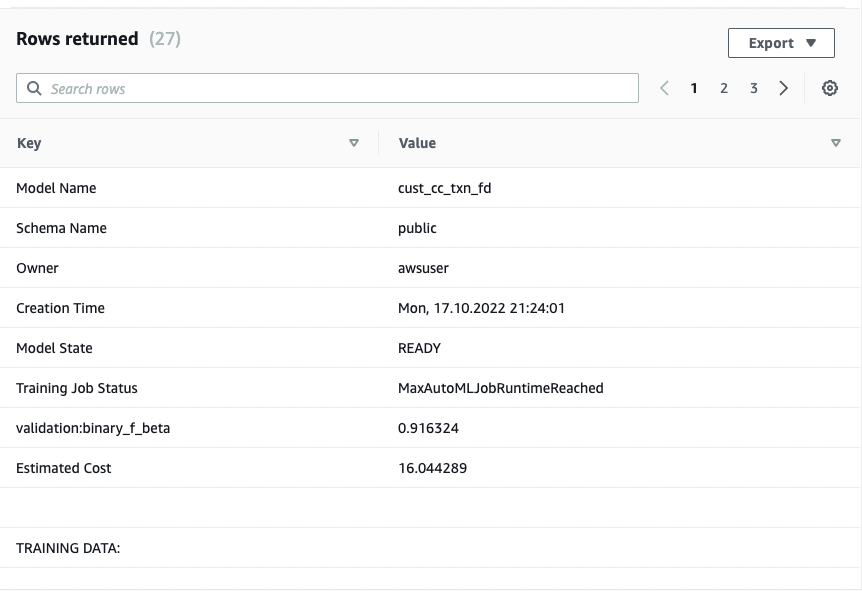Go to the previous results page arrow
The width and height of the screenshot is (862, 591).
664,88
